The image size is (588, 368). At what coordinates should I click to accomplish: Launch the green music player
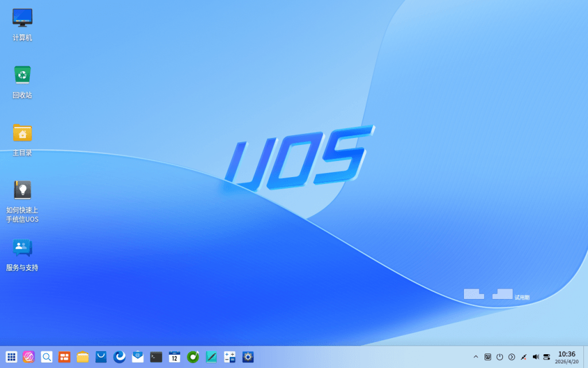click(193, 356)
